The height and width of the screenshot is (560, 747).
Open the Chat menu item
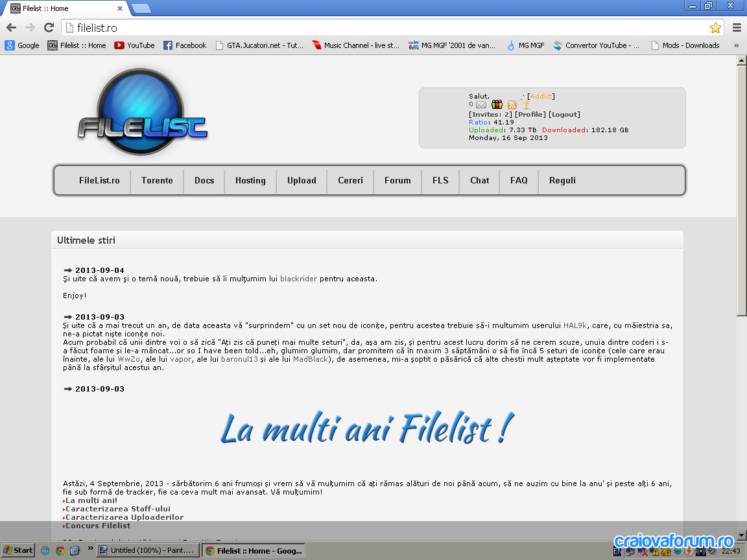click(479, 180)
